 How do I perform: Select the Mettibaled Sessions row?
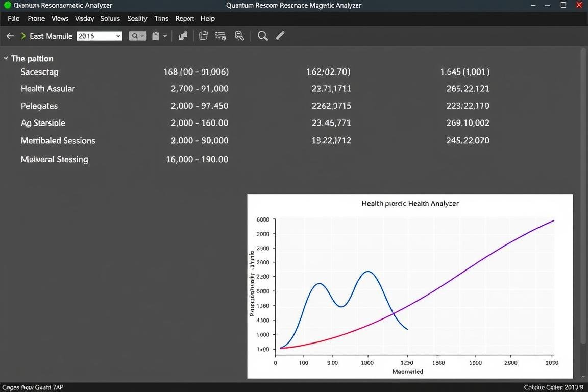point(58,141)
